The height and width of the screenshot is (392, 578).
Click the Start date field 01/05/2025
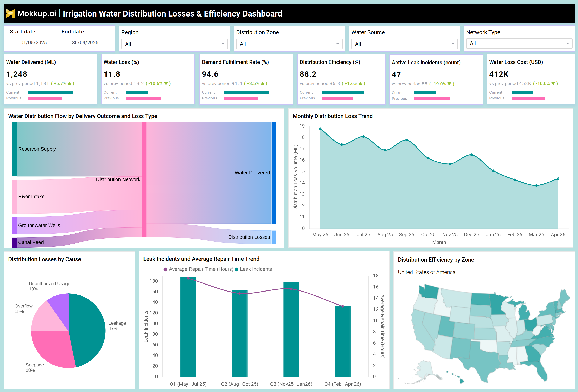click(34, 43)
